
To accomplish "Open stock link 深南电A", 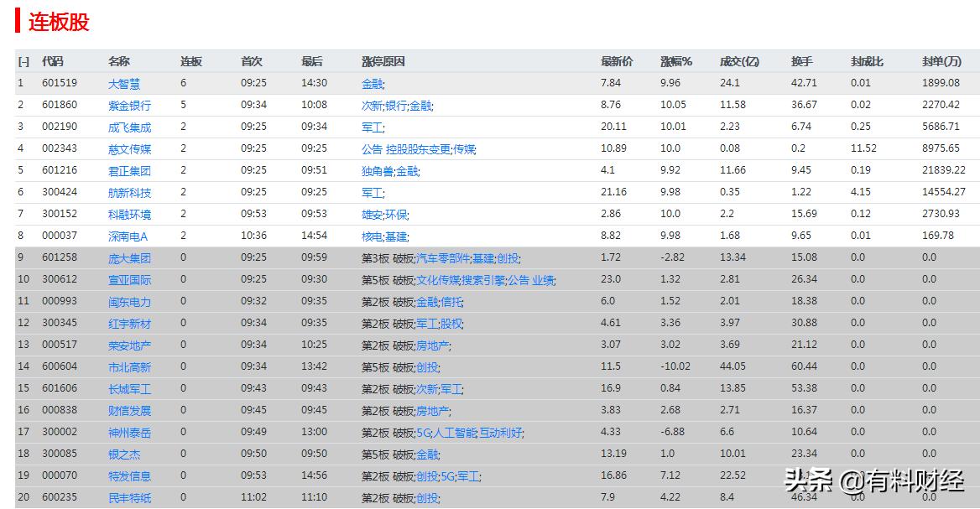I will pyautogui.click(x=128, y=236).
